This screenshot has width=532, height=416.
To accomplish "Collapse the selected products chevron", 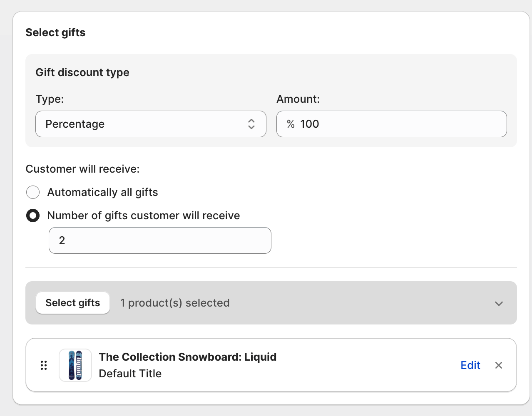I will click(499, 303).
